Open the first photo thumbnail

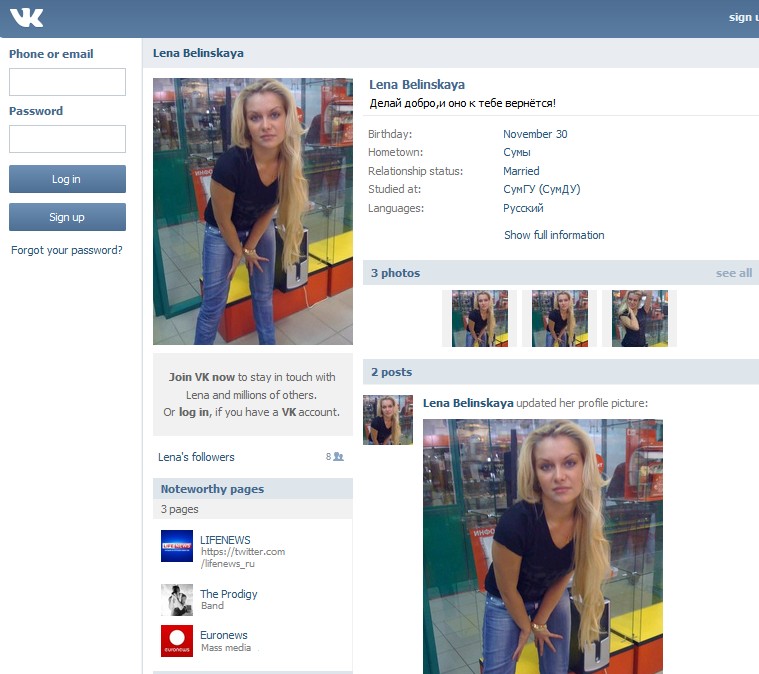click(x=480, y=318)
